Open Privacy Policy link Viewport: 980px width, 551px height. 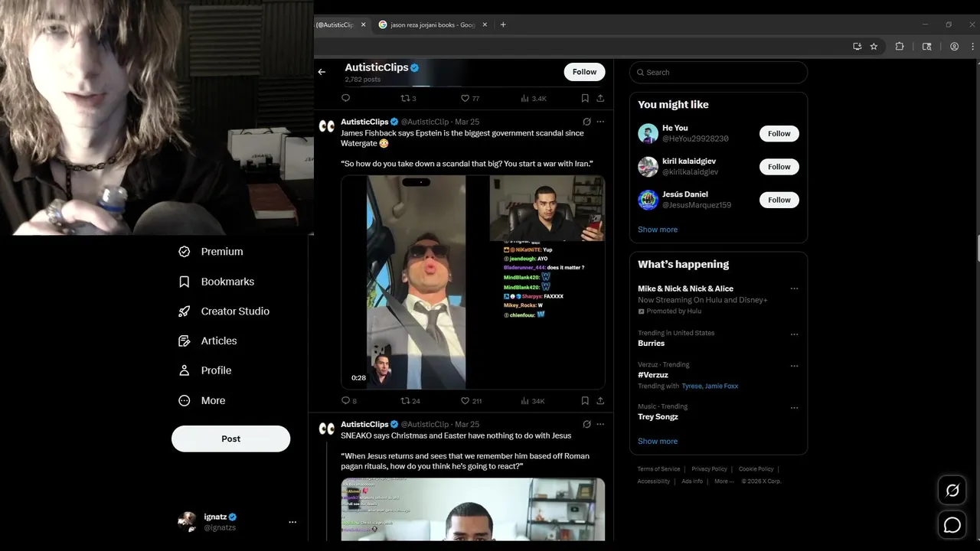click(709, 469)
